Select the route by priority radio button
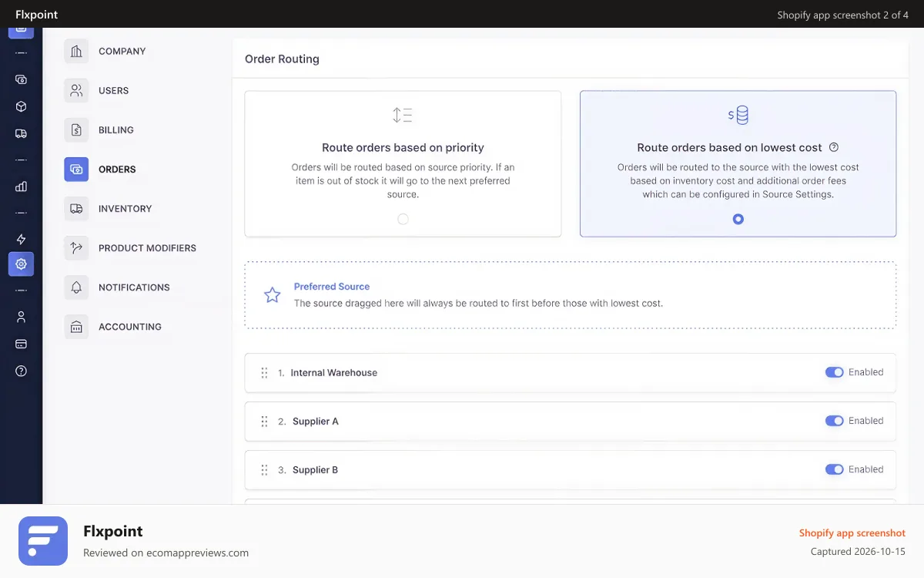Viewport: 924px width, 578px height. pos(403,219)
